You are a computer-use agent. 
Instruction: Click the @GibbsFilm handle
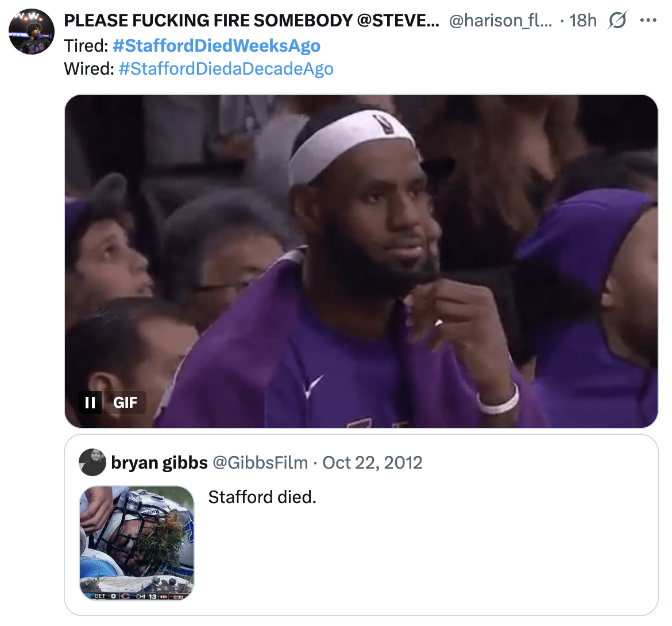[x=260, y=462]
